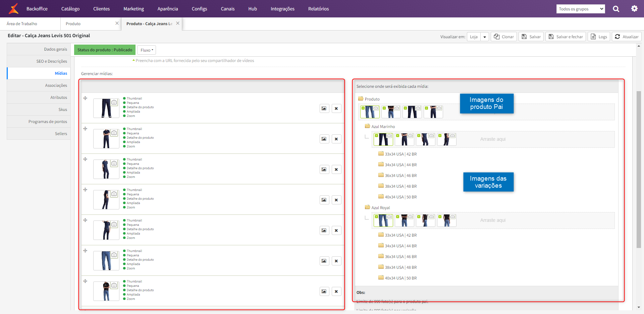Click the Azul Marinho folder icon
This screenshot has height=314, width=644.
pyautogui.click(x=368, y=126)
